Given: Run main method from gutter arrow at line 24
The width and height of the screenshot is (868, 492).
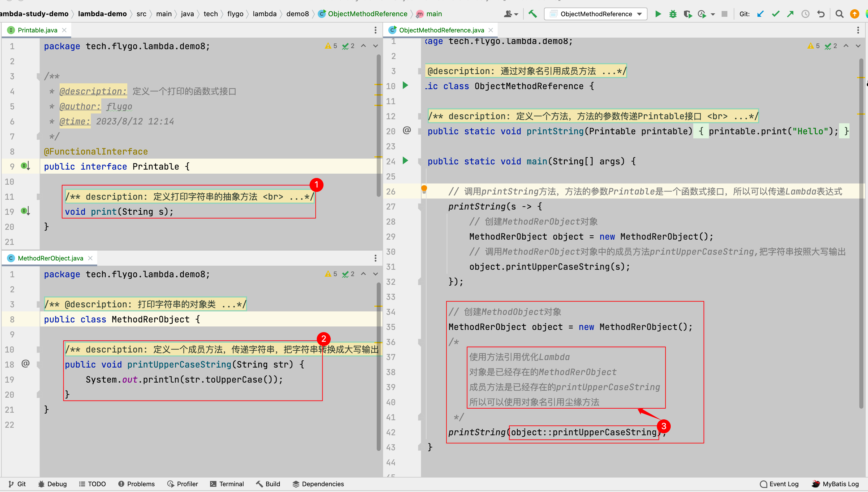Looking at the screenshot, I should (x=406, y=161).
